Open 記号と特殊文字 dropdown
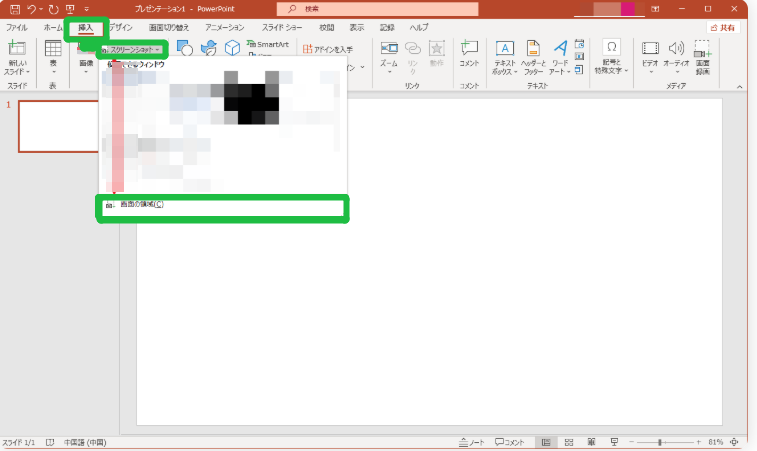The image size is (757, 451). tap(611, 58)
